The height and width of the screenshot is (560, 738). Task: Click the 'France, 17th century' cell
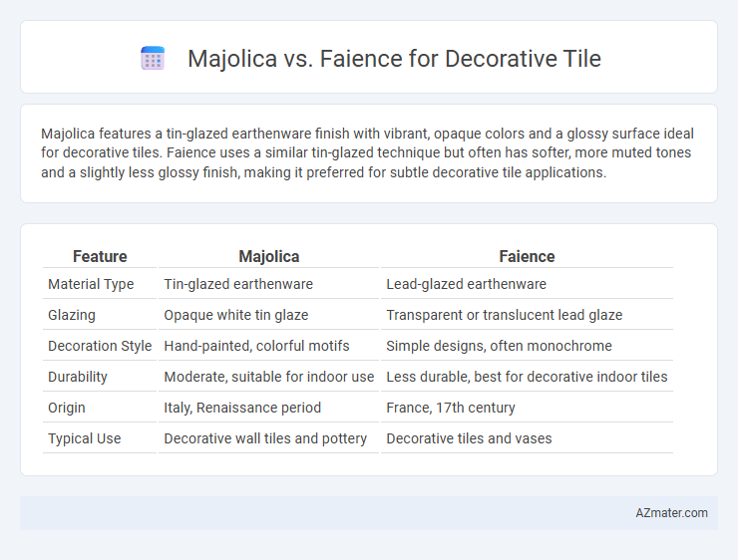pyautogui.click(x=527, y=408)
